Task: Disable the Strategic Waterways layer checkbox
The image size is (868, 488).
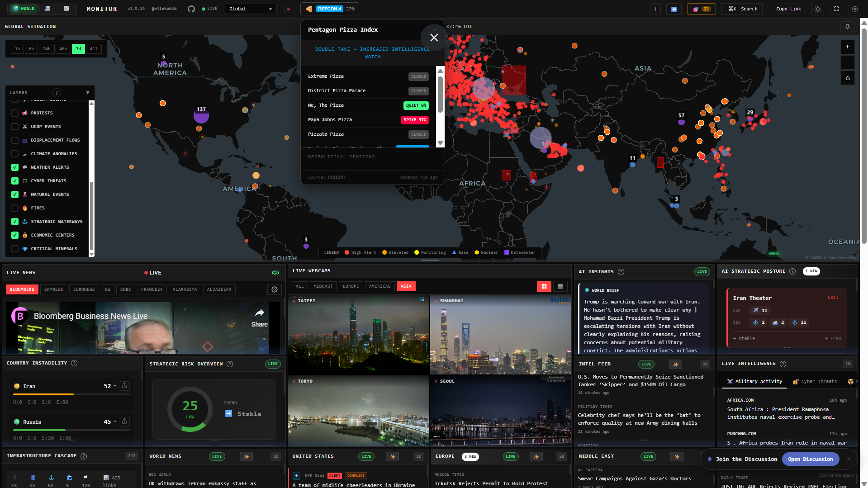Action: 15,222
